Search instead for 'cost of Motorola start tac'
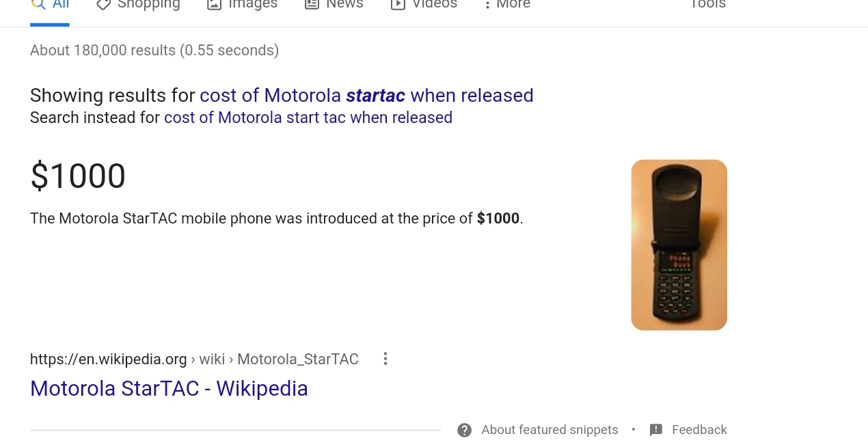The width and height of the screenshot is (868, 447). pyautogui.click(x=308, y=118)
